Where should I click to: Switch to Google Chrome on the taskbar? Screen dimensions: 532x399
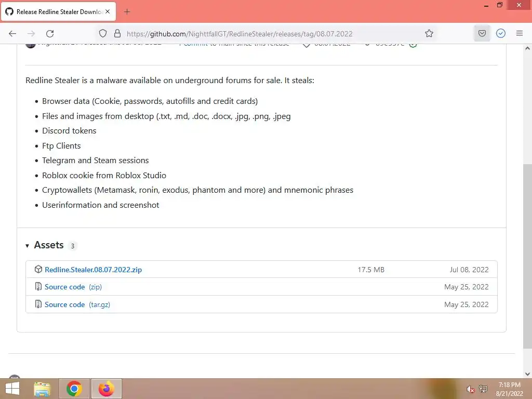[x=74, y=389]
